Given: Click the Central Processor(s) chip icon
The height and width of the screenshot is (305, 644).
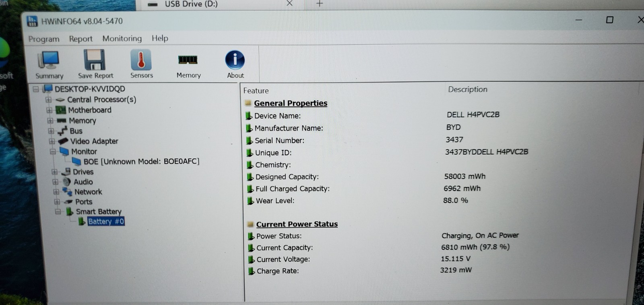Looking at the screenshot, I should click(x=60, y=100).
